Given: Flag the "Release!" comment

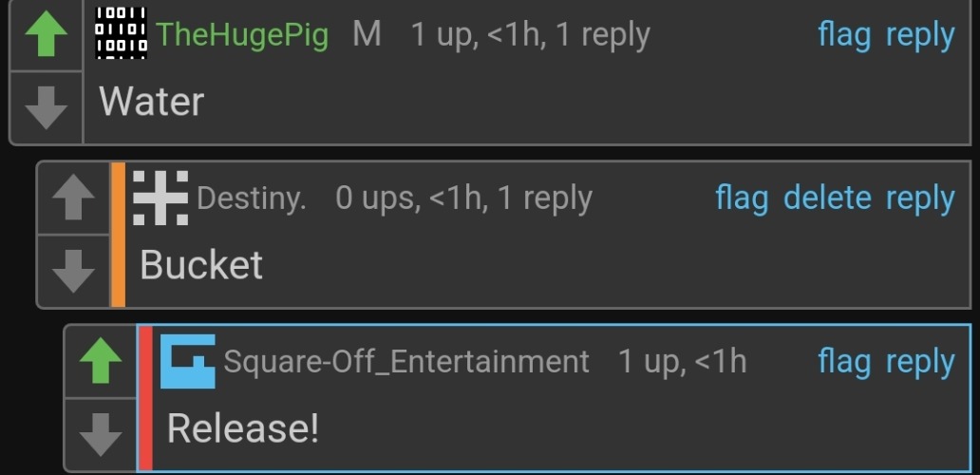Looking at the screenshot, I should point(844,361).
